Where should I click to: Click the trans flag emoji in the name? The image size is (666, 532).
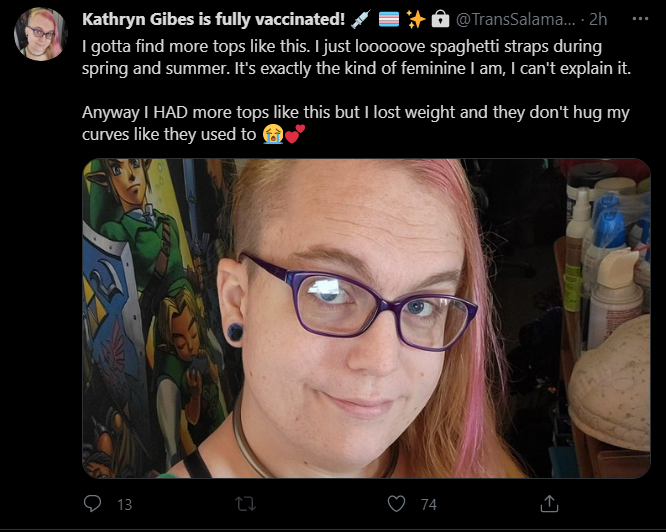click(389, 20)
